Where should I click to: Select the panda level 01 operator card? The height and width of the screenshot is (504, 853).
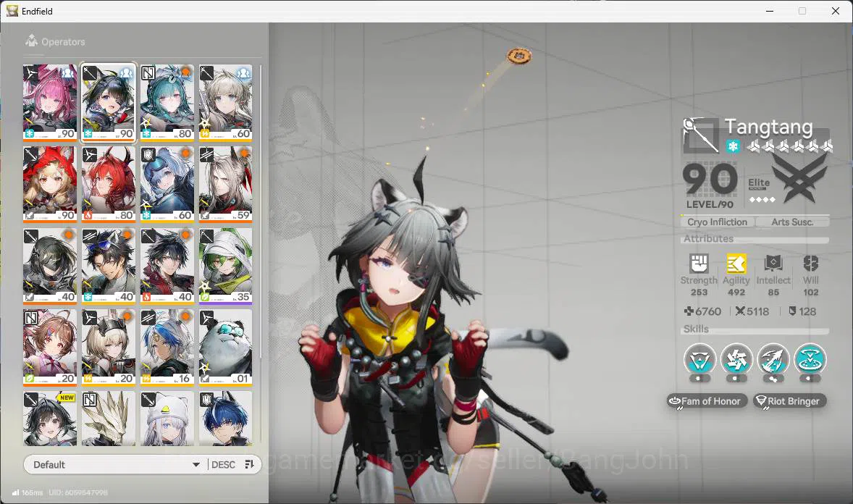coord(225,348)
